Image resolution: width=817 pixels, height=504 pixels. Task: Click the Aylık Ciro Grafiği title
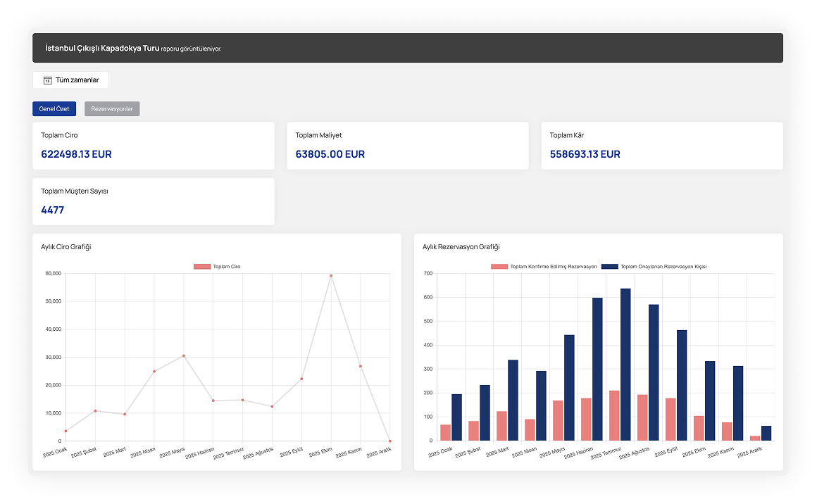[67, 247]
